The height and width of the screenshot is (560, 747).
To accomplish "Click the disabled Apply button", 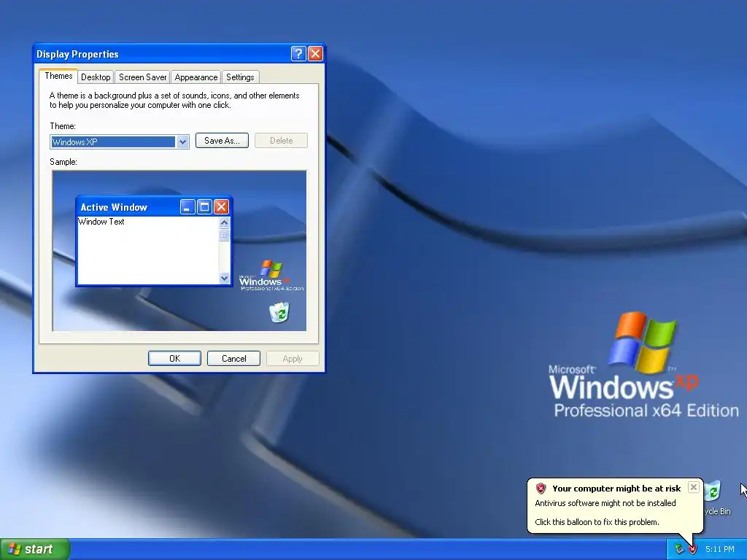I will [x=293, y=359].
